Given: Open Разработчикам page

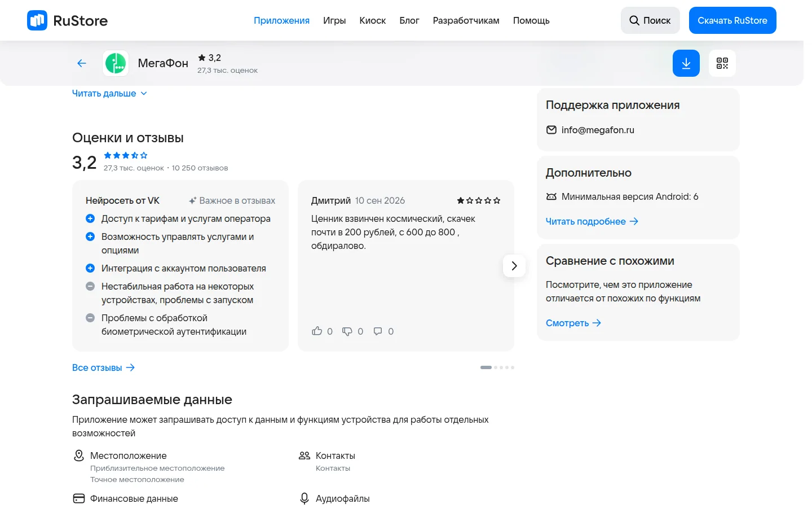Looking at the screenshot, I should [x=466, y=20].
